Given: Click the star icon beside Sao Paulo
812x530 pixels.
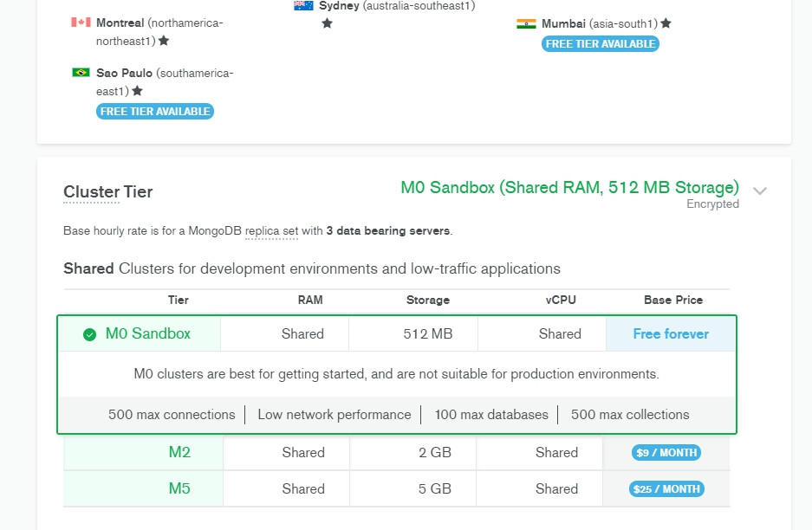Looking at the screenshot, I should pyautogui.click(x=137, y=91).
